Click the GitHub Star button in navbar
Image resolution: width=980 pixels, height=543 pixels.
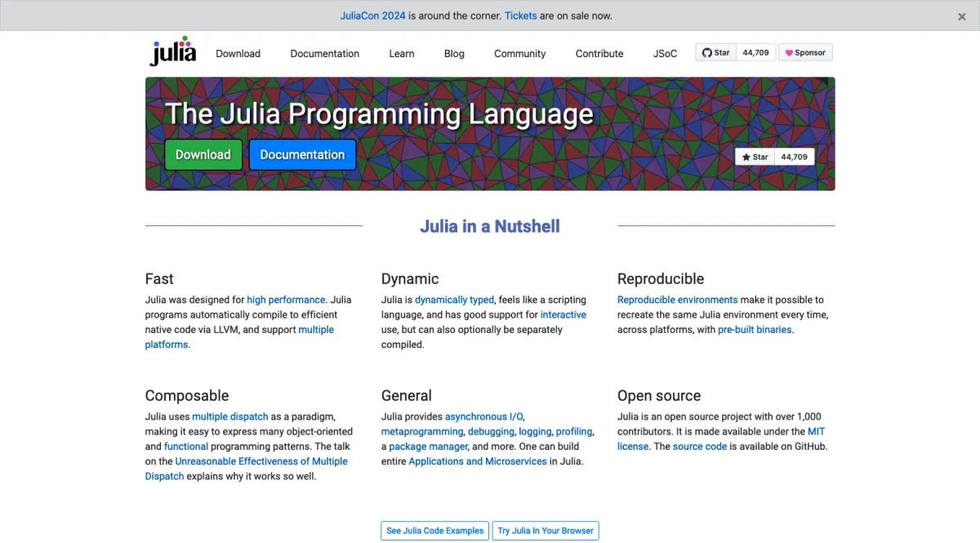tap(716, 52)
